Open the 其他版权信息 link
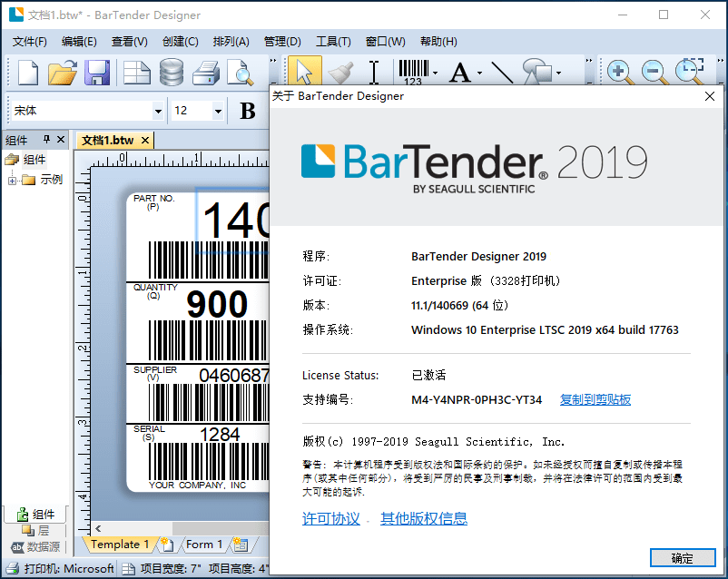The image size is (728, 579). (424, 518)
